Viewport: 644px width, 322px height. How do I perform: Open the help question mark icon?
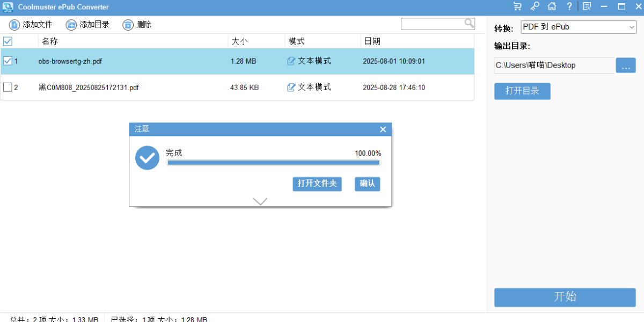pyautogui.click(x=569, y=6)
